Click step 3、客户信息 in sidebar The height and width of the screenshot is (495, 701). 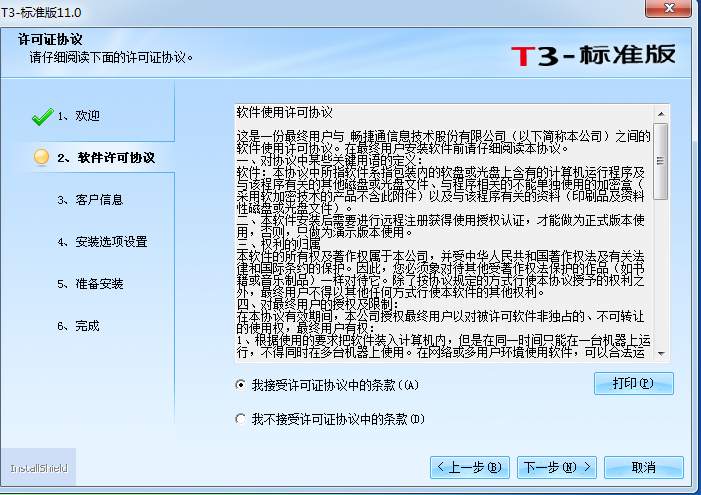point(90,200)
